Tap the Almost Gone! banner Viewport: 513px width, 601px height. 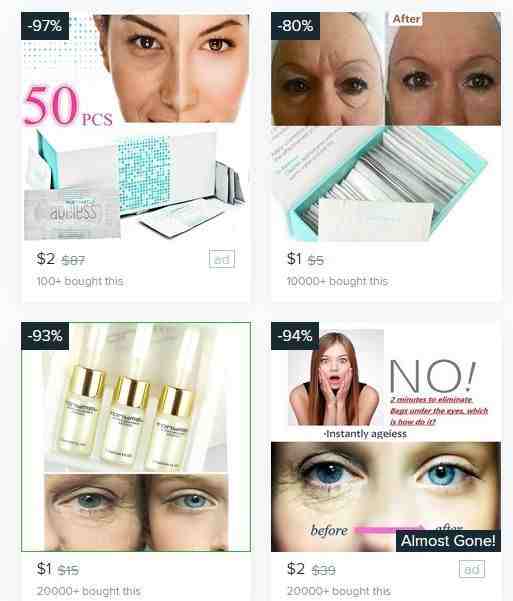click(x=448, y=541)
